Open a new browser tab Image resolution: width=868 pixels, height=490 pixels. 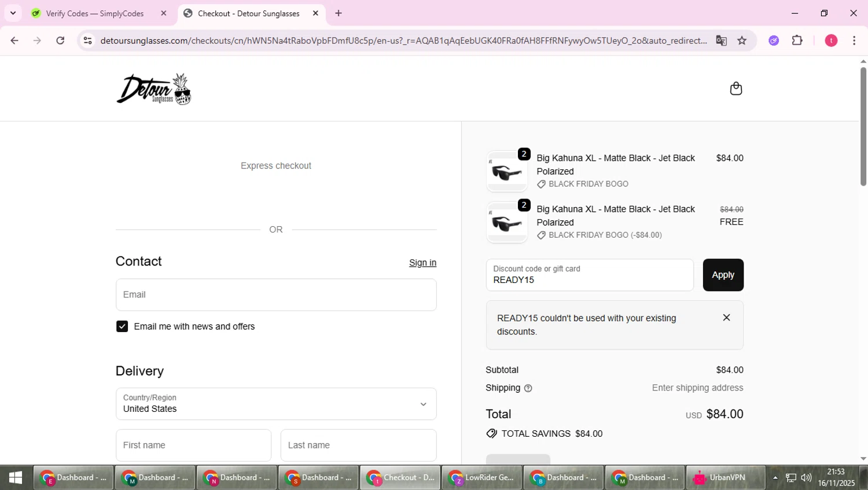pos(339,13)
